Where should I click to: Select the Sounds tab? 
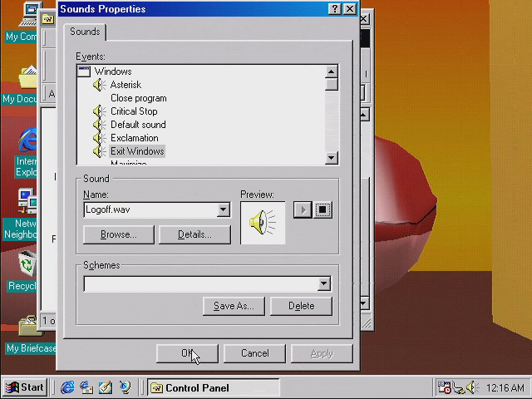[x=85, y=32]
